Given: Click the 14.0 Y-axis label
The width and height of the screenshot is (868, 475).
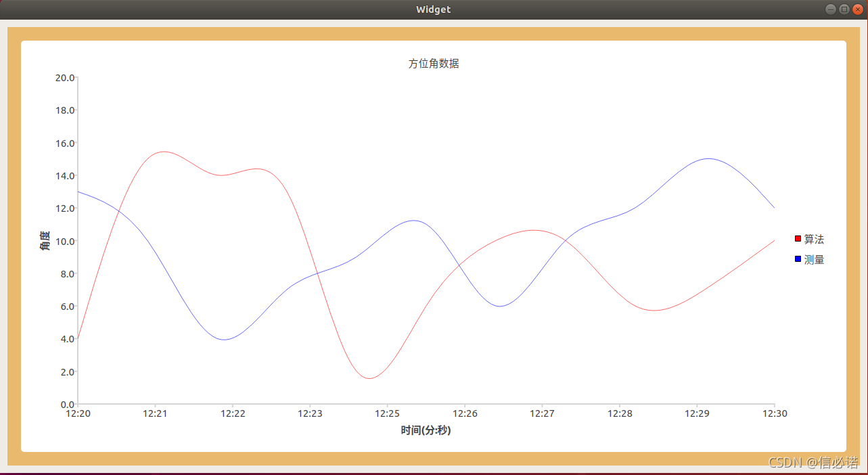Looking at the screenshot, I should pyautogui.click(x=64, y=175).
